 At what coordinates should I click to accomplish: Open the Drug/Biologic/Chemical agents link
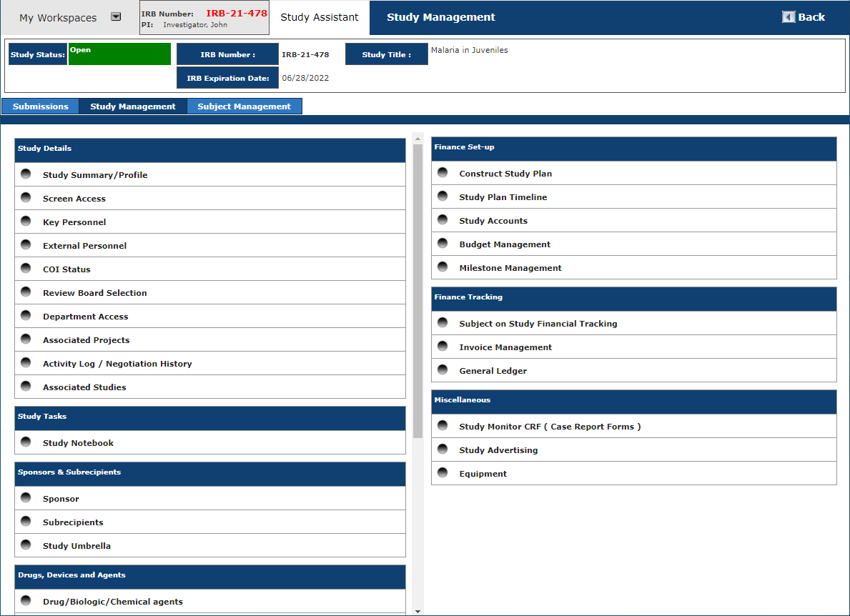[x=113, y=602]
